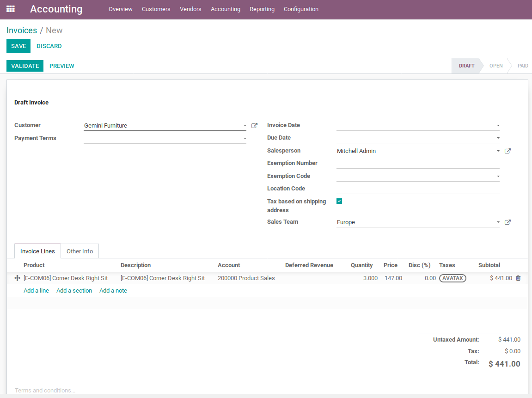Open the Configuration menu

tap(301, 9)
